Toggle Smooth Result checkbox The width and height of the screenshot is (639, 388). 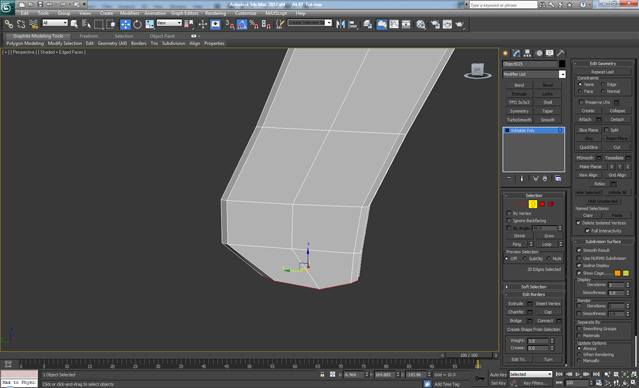(x=579, y=250)
